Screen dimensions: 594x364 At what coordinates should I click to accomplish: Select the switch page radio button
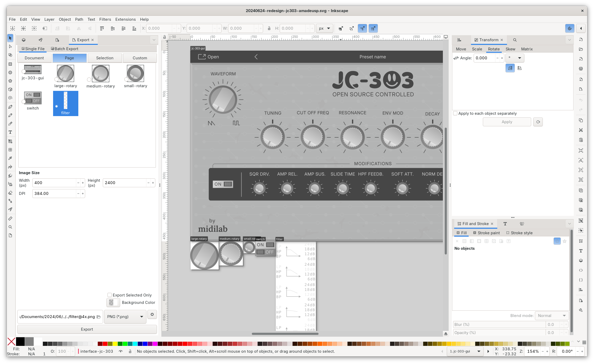point(24,101)
